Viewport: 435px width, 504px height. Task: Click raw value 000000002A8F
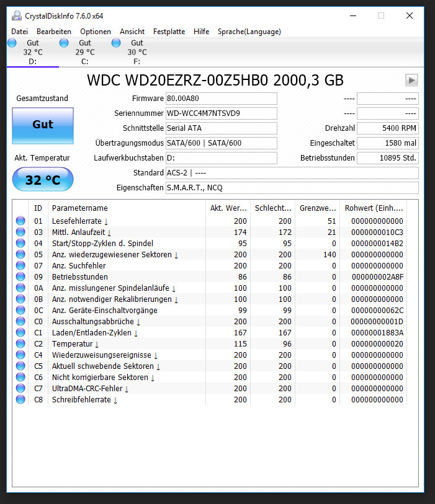click(377, 276)
